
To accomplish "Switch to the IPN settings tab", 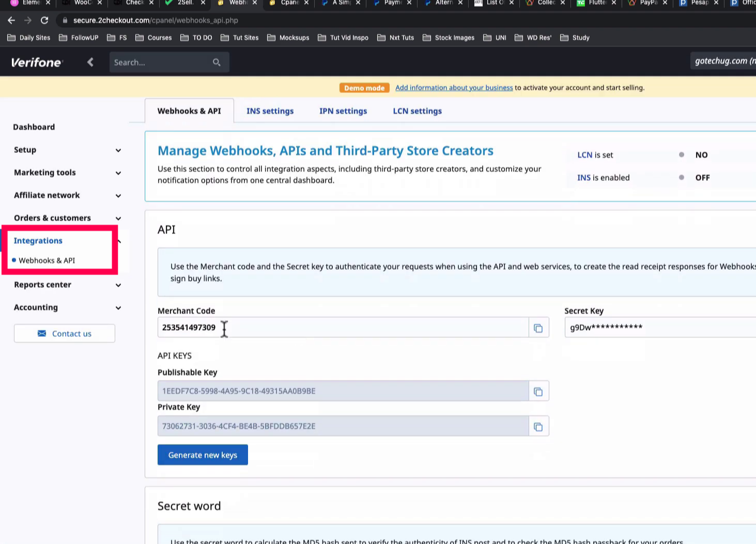I will 343,111.
